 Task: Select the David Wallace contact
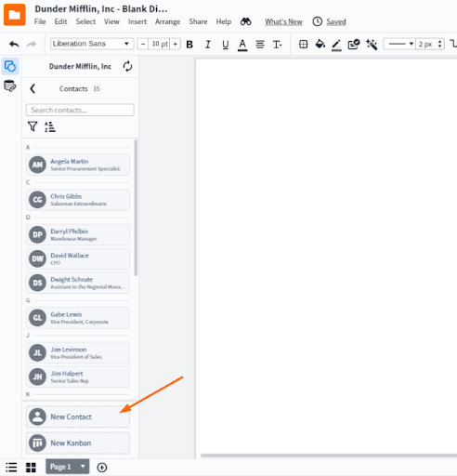pyautogui.click(x=78, y=258)
